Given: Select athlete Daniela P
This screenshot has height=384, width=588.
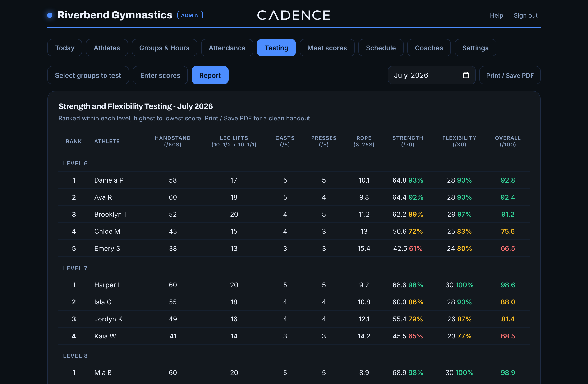Looking at the screenshot, I should click(x=109, y=180).
